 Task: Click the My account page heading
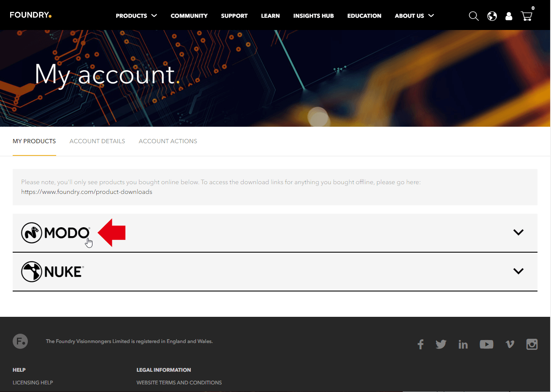[x=107, y=75]
